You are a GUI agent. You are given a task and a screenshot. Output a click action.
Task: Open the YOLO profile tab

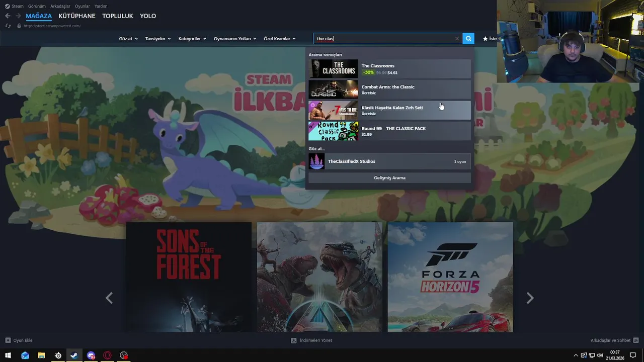tap(148, 16)
